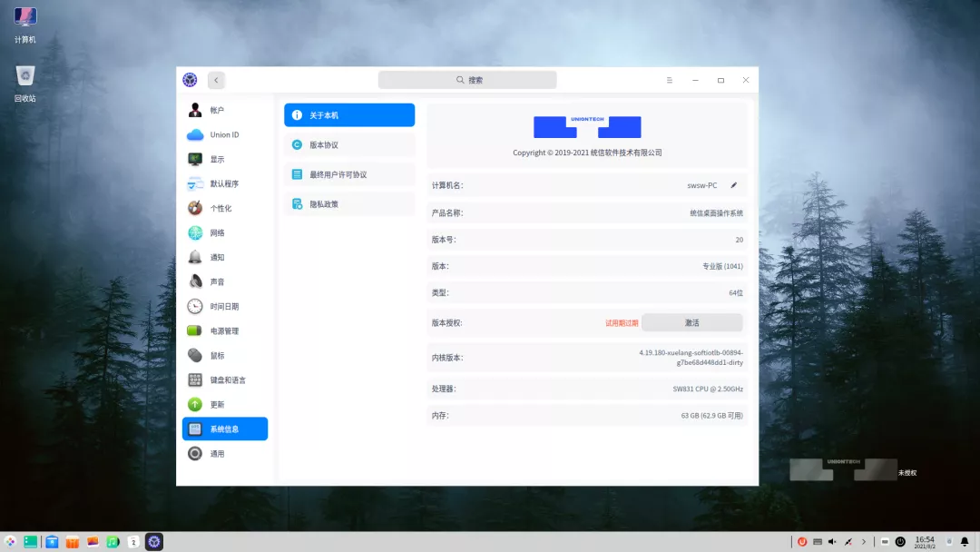
Task: Open the power button in the system tray
Action: pos(901,542)
